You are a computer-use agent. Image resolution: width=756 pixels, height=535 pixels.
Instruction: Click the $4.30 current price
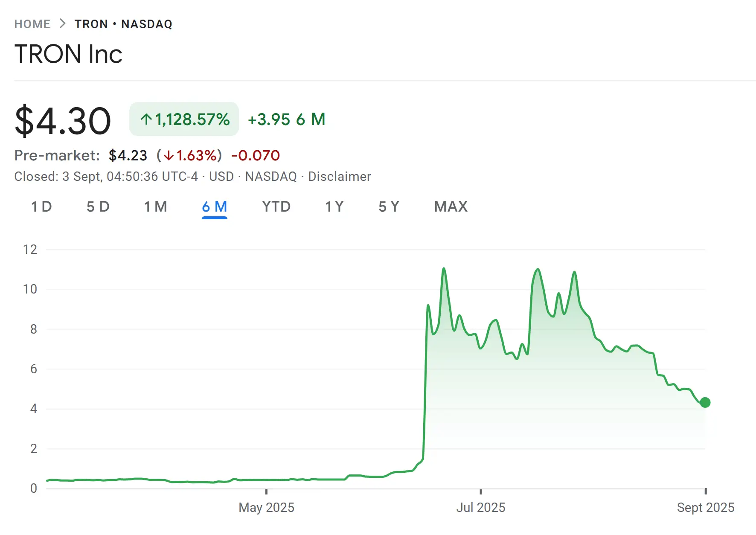coord(63,121)
